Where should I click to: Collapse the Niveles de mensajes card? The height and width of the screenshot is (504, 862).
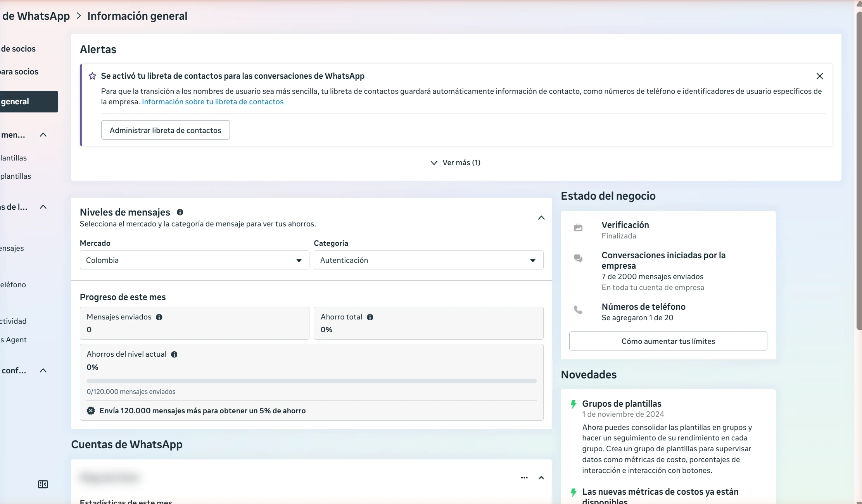(x=541, y=218)
